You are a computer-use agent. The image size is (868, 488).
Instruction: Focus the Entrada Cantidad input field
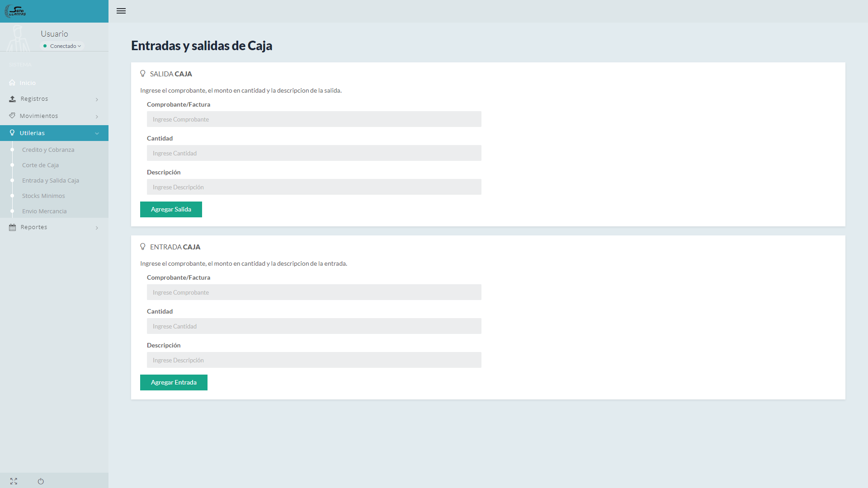pos(314,326)
